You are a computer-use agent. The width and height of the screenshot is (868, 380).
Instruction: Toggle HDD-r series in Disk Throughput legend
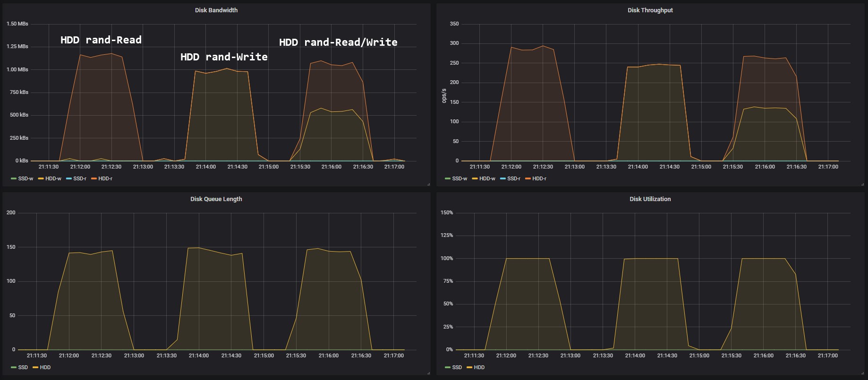coord(539,178)
